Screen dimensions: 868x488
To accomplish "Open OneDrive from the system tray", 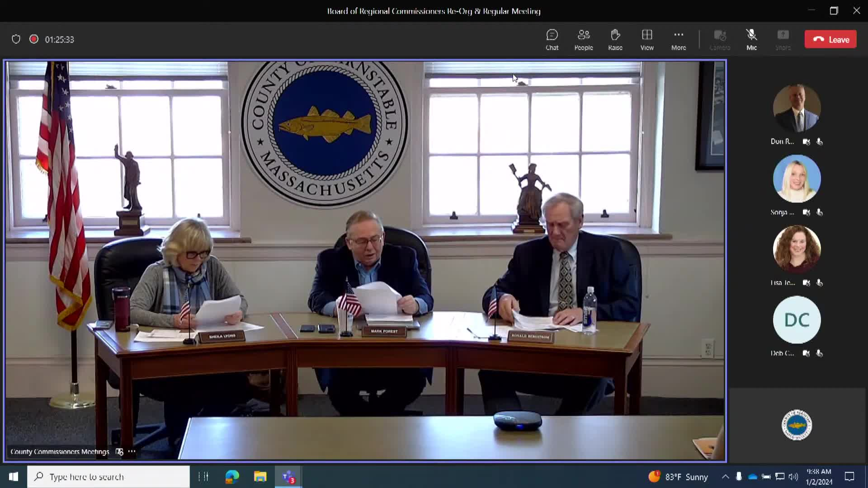I will coord(752,477).
